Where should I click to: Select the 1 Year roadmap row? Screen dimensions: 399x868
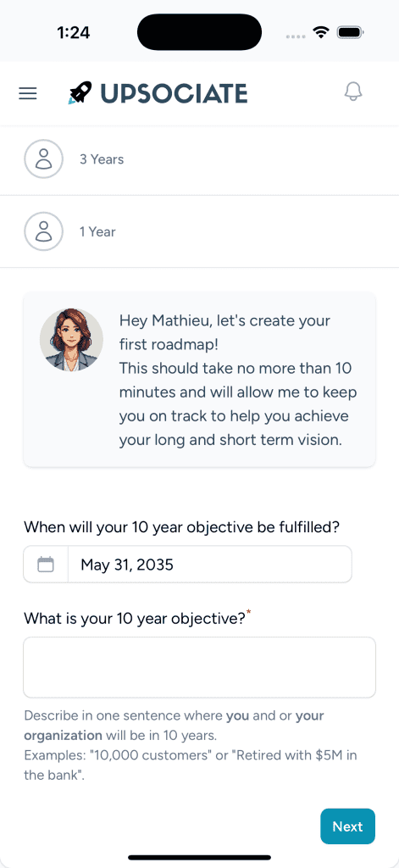199,231
